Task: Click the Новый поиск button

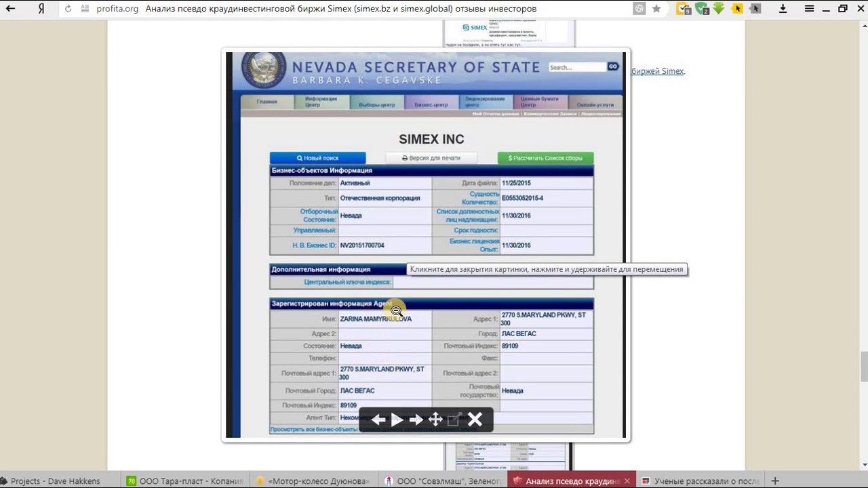Action: coord(317,158)
